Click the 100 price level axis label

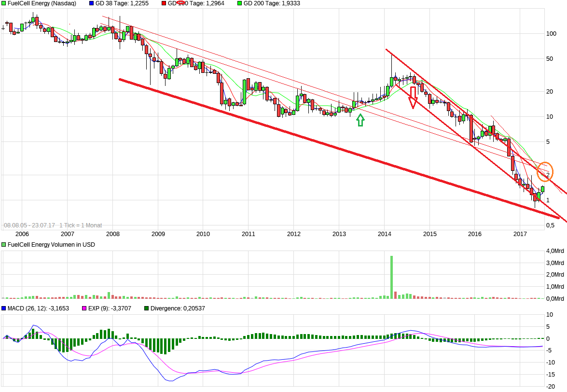pyautogui.click(x=551, y=34)
